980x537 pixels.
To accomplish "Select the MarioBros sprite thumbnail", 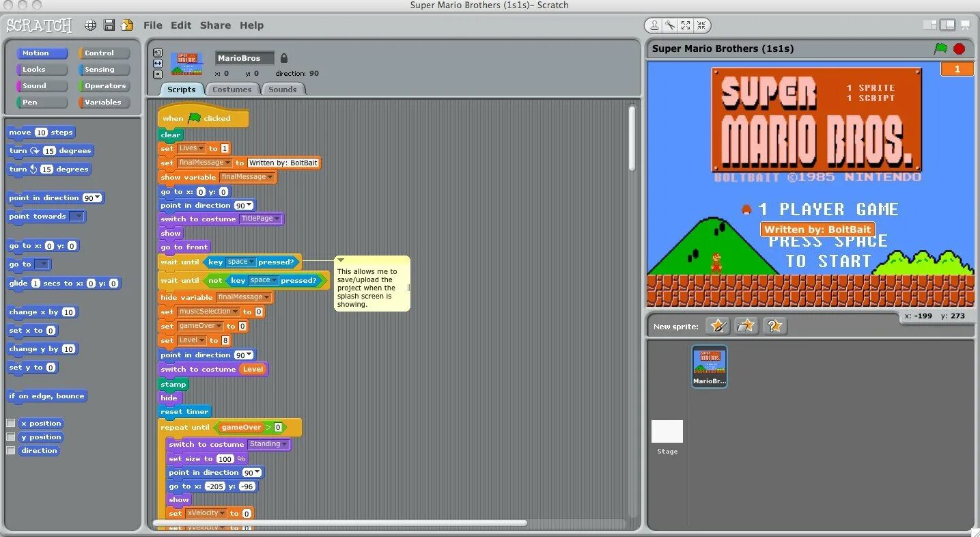I will [710, 366].
